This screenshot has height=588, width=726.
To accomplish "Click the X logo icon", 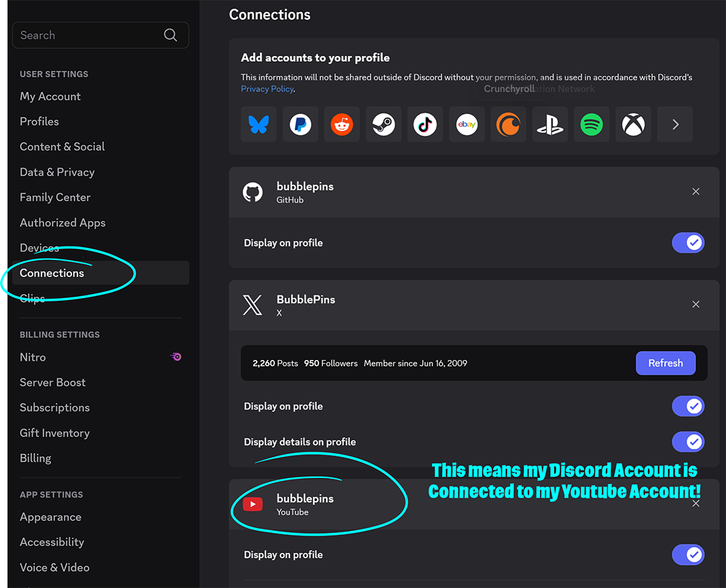I will (x=253, y=305).
